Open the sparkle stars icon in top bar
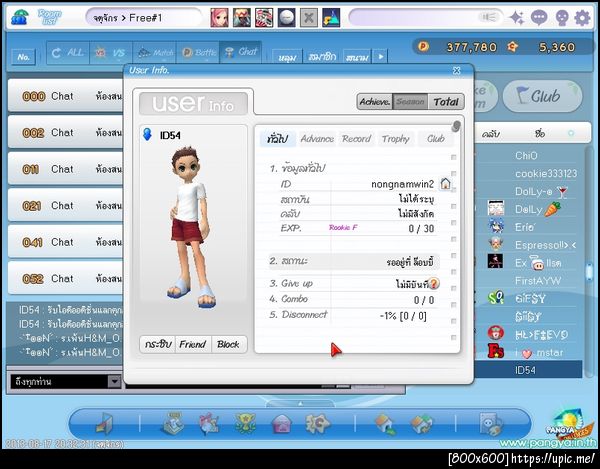Viewport: 600px width, 469px height. [x=517, y=18]
